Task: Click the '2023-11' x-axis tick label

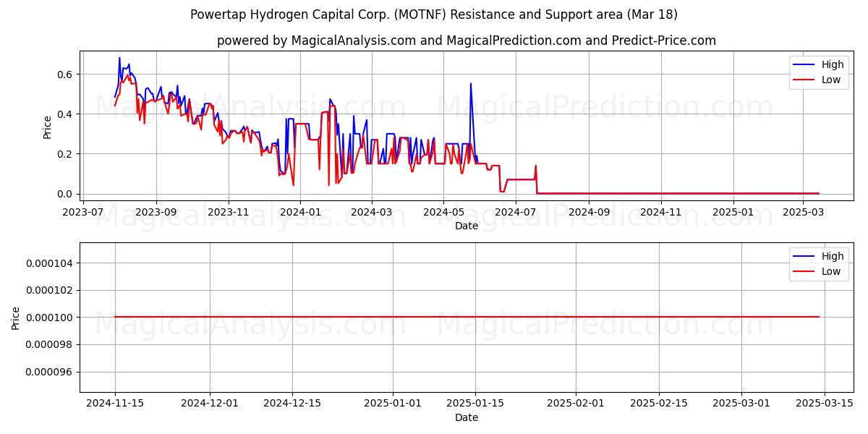Action: pos(229,212)
